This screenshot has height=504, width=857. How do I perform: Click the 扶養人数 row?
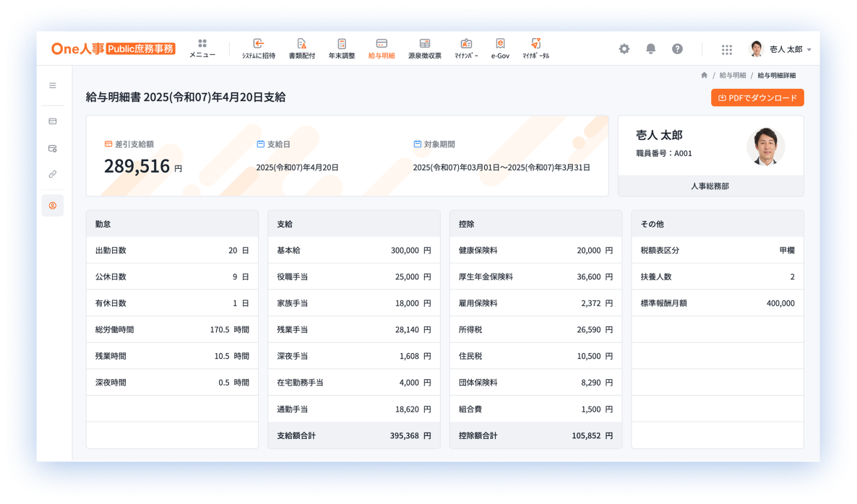coord(718,277)
